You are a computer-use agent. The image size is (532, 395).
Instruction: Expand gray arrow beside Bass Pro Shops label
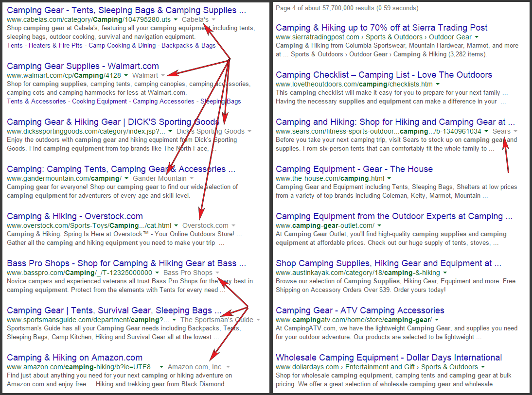[x=217, y=273]
